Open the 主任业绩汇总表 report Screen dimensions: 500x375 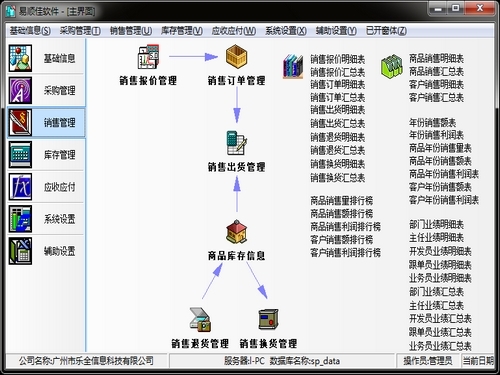pyautogui.click(x=436, y=305)
